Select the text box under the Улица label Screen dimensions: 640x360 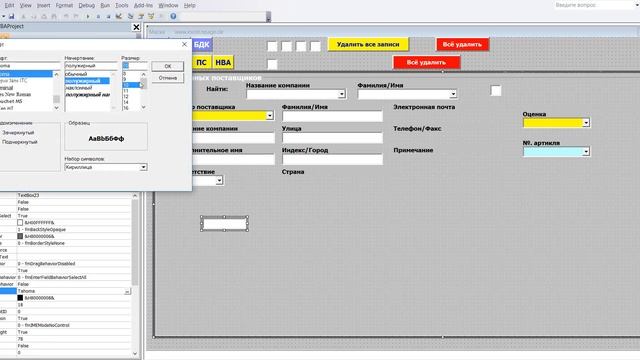coord(332,138)
